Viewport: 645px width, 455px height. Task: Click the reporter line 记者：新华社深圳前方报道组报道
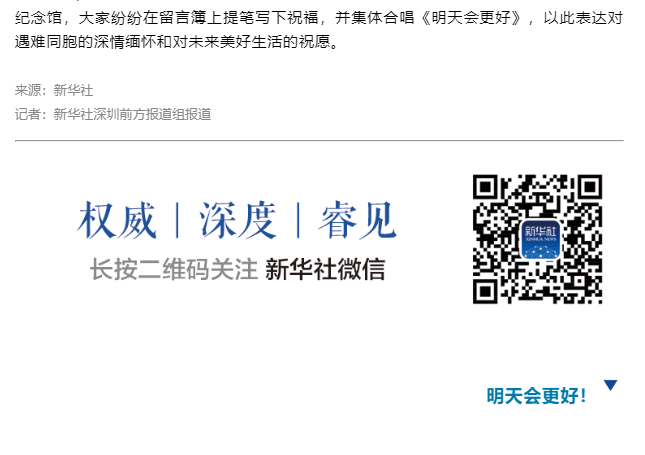point(113,114)
